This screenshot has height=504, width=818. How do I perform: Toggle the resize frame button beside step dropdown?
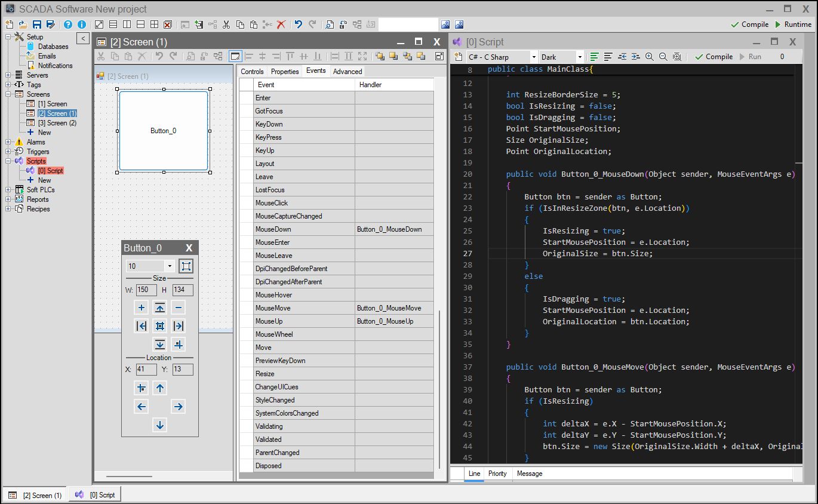click(186, 266)
